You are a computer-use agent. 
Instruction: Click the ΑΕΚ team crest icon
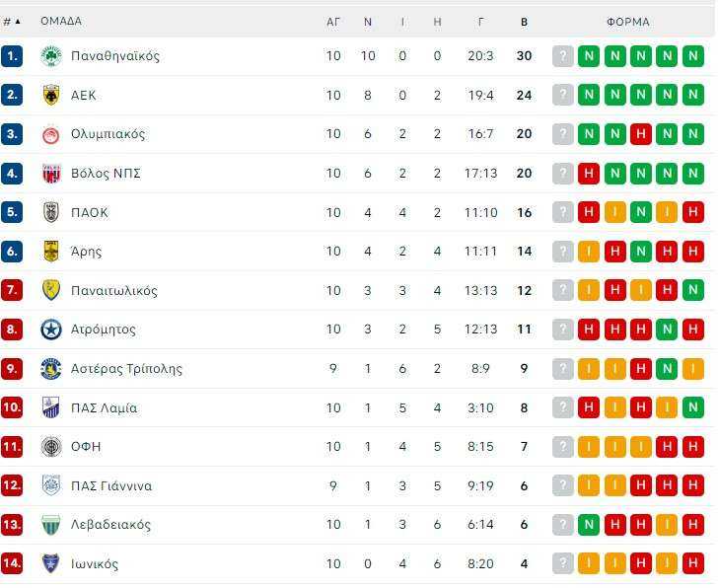click(x=51, y=95)
